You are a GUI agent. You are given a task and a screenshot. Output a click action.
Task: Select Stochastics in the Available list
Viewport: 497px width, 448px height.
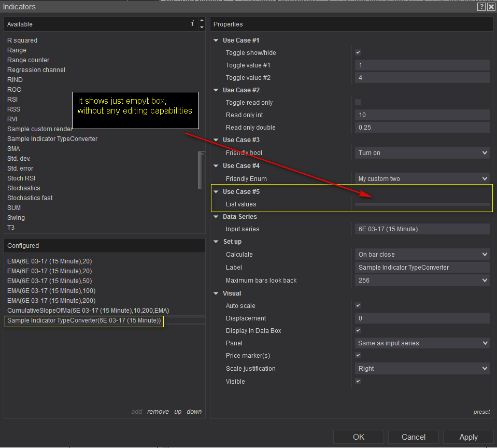24,188
